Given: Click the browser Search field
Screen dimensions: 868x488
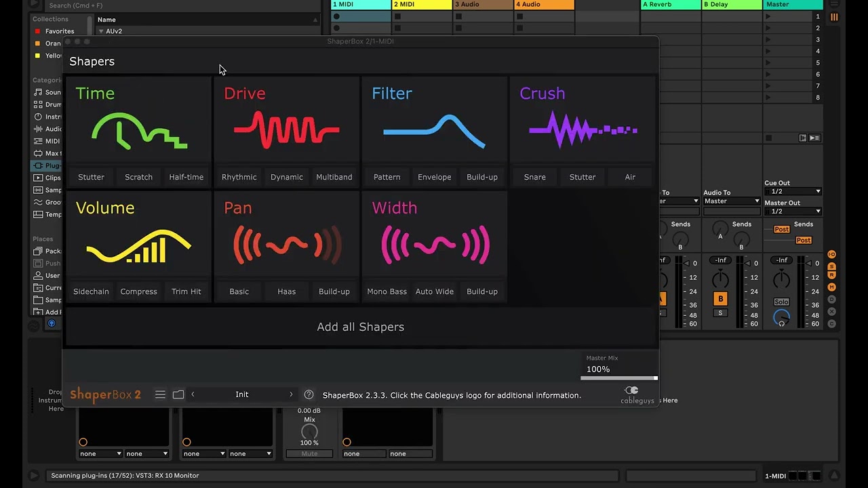Looking at the screenshot, I should pyautogui.click(x=183, y=5).
